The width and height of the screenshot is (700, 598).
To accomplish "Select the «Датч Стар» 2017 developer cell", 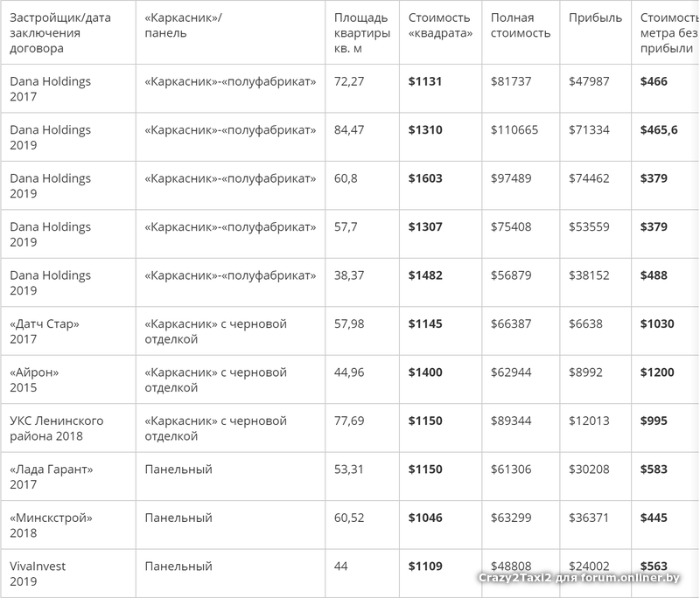I will 45,331.
